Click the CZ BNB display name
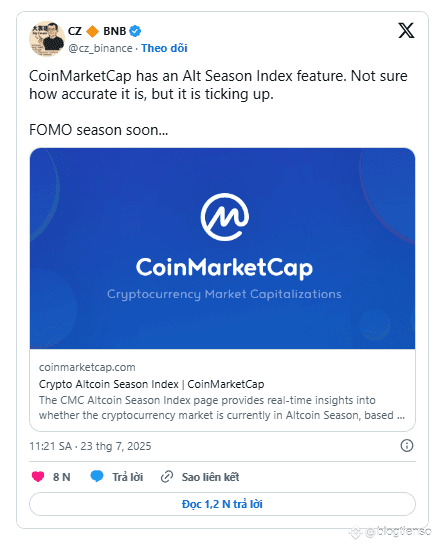This screenshot has height=549, width=439. pos(97,31)
